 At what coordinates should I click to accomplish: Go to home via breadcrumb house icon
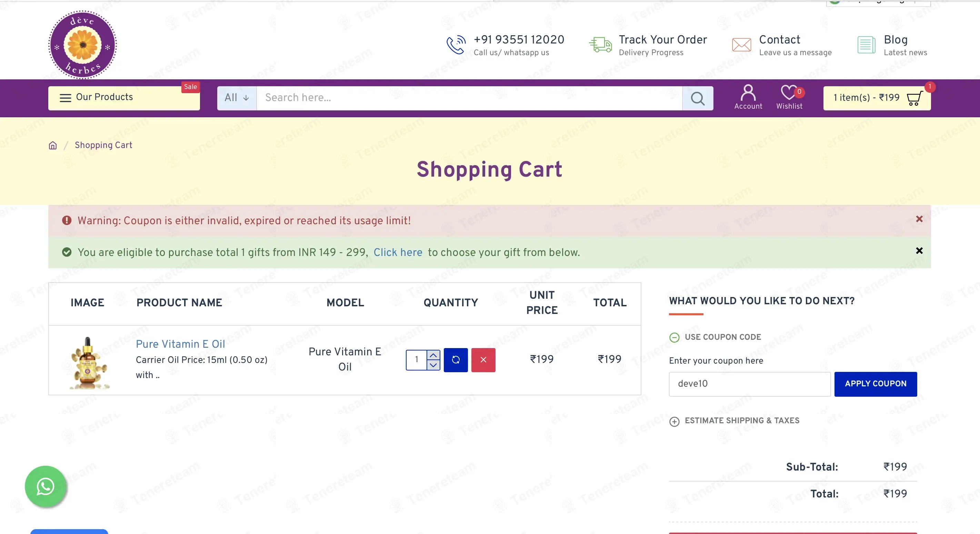pyautogui.click(x=52, y=145)
